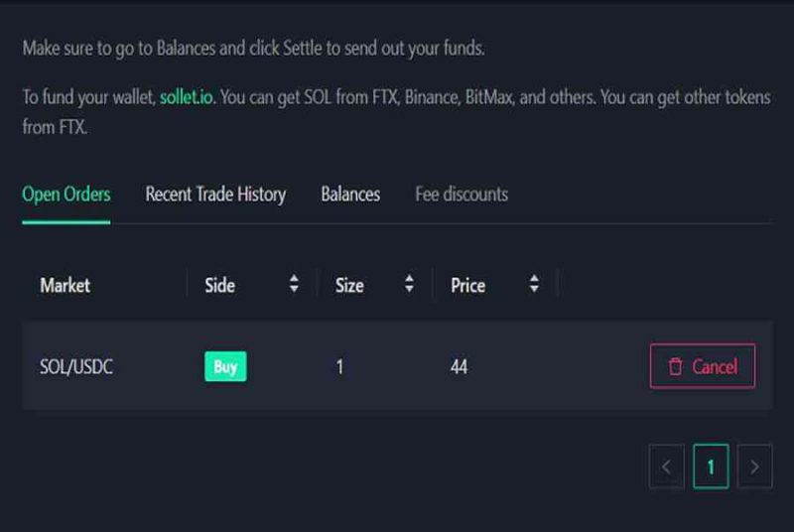Click the Market column header
Image resolution: width=794 pixels, height=532 pixels.
tap(65, 286)
